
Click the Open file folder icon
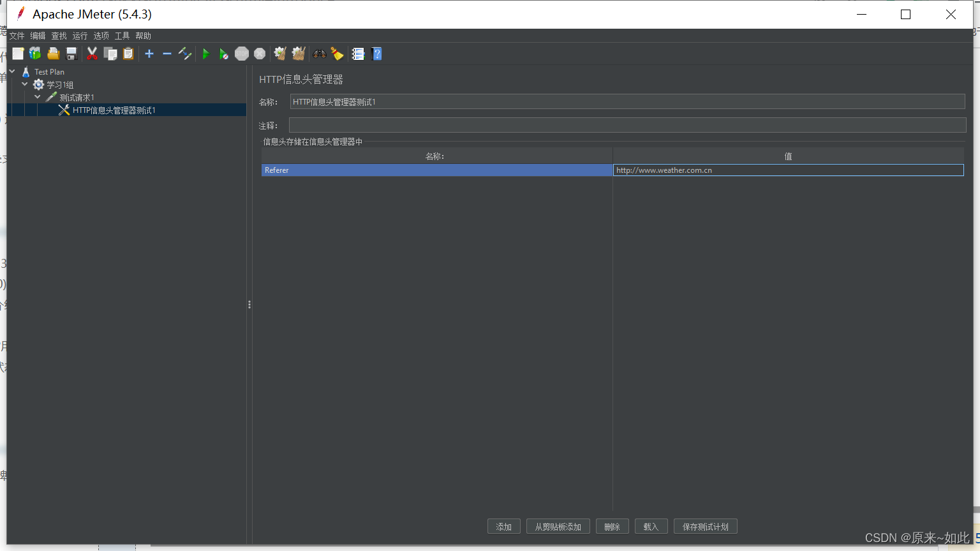54,54
